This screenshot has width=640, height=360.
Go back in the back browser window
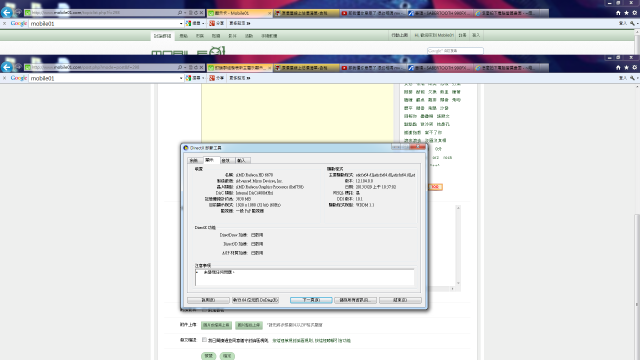pyautogui.click(x=7, y=13)
